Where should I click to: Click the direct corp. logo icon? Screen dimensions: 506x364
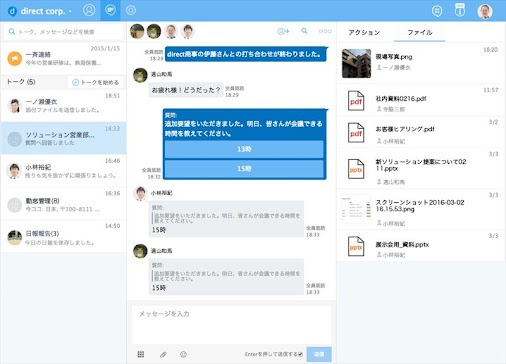12,11
